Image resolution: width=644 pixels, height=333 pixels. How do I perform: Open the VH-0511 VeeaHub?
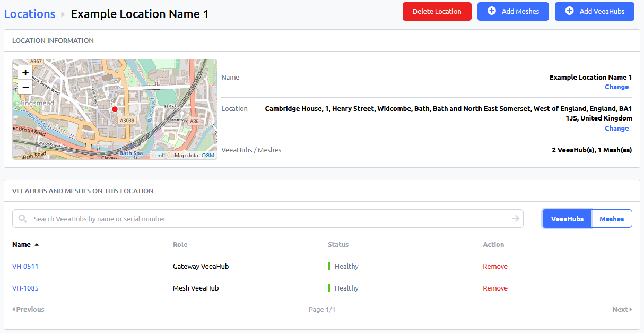[25, 267]
